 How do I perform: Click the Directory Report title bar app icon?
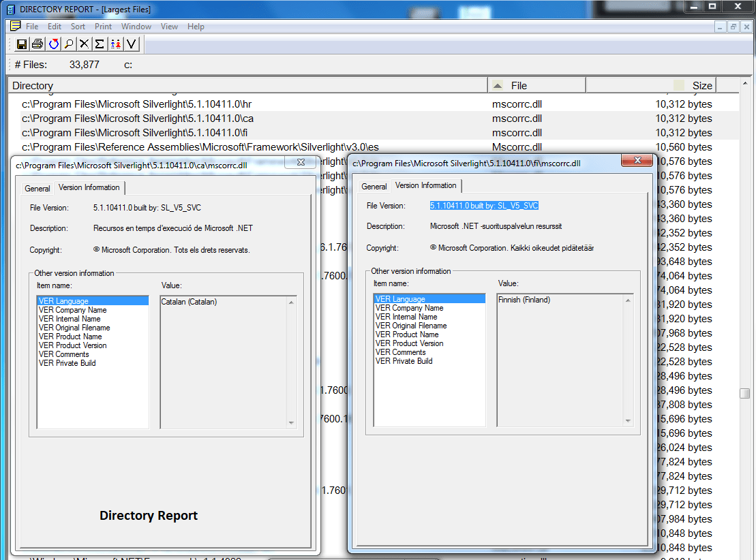pyautogui.click(x=11, y=9)
